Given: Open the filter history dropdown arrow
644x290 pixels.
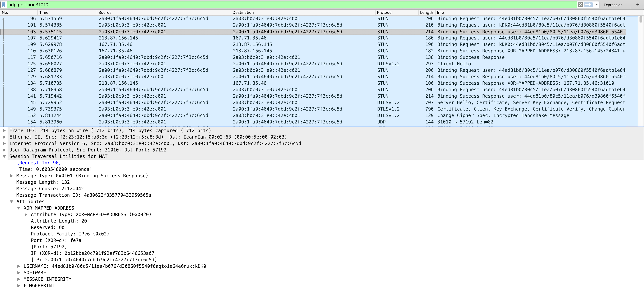Looking at the screenshot, I should click(x=596, y=5).
